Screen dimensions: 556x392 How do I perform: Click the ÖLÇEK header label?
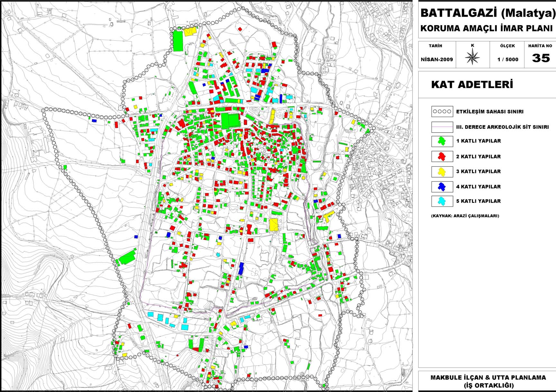pyautogui.click(x=507, y=46)
